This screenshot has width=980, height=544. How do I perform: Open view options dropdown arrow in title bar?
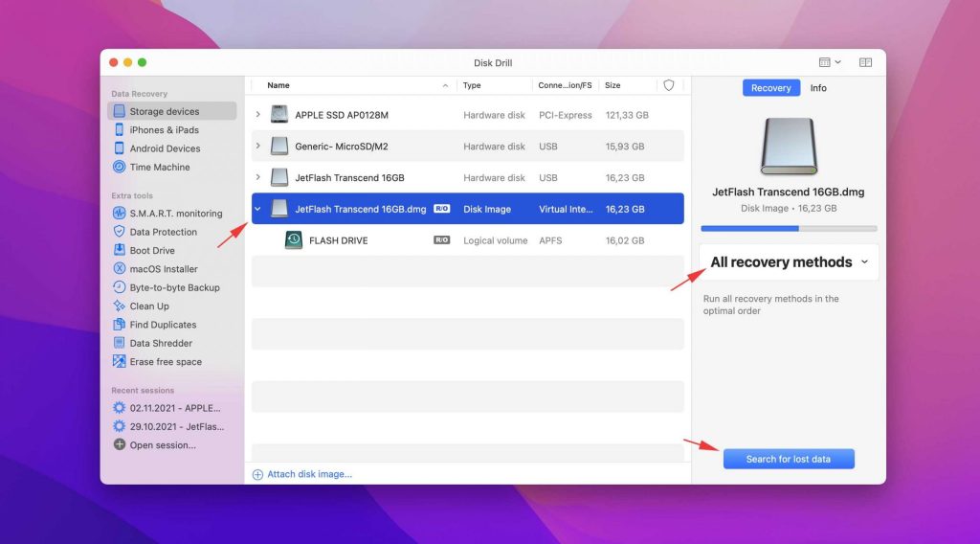pyautogui.click(x=837, y=62)
